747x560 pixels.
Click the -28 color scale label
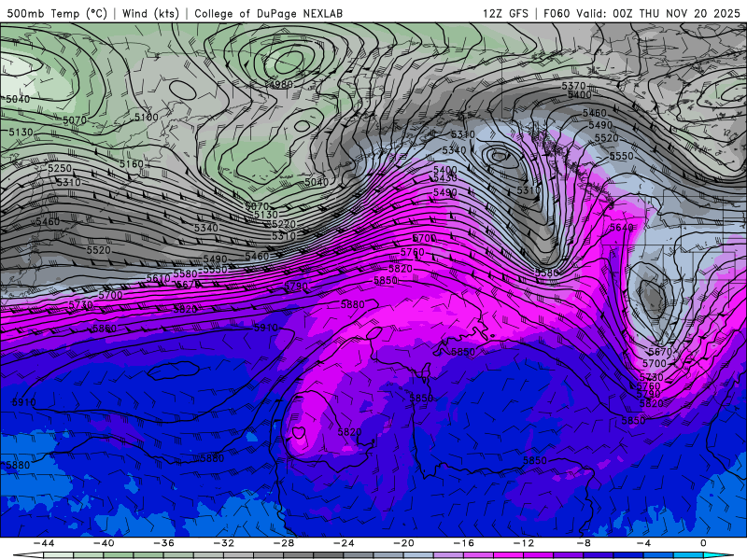point(284,543)
